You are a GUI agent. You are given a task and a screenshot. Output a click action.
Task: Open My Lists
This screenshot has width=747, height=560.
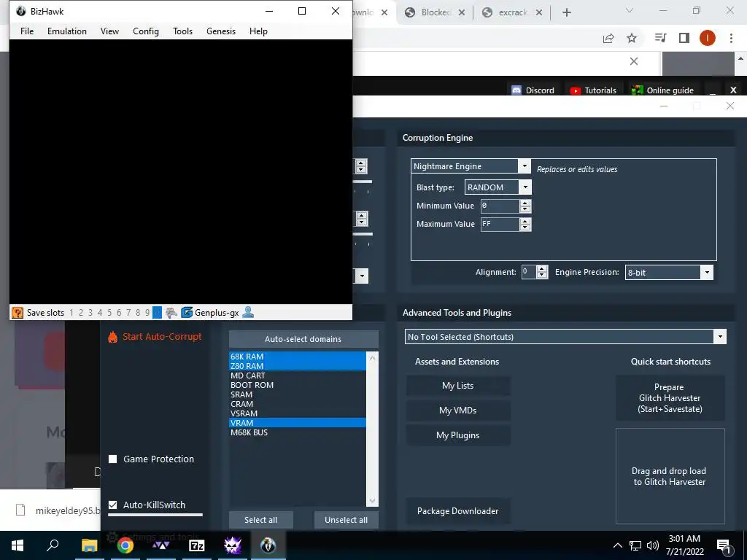[458, 386]
